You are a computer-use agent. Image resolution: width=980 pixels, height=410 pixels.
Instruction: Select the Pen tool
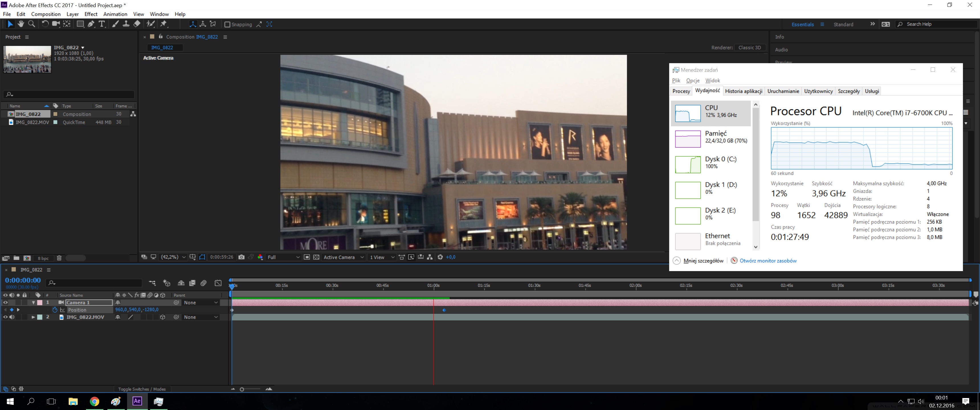[91, 24]
